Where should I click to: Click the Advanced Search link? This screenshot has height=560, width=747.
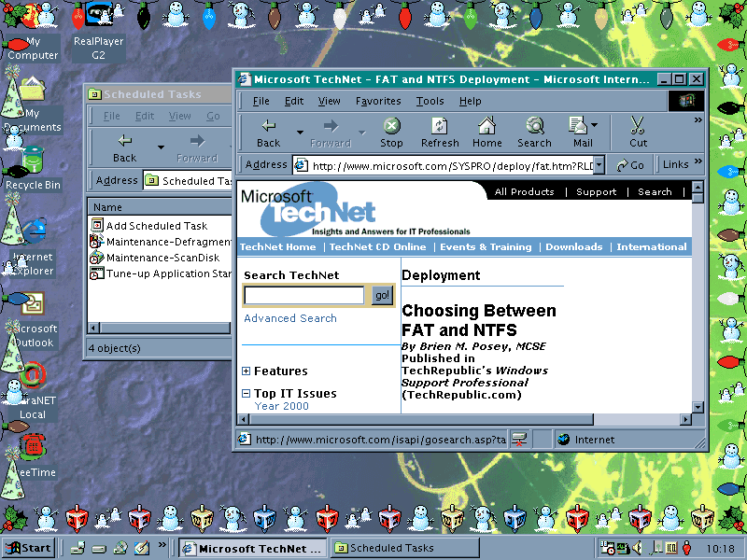[290, 318]
